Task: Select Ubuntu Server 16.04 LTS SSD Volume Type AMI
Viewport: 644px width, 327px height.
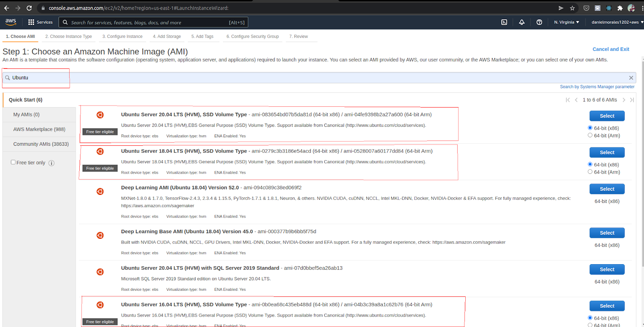Action: [x=607, y=306]
